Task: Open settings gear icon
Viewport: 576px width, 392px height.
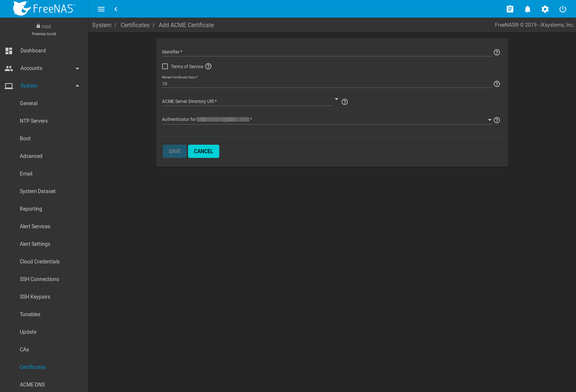Action: tap(545, 9)
